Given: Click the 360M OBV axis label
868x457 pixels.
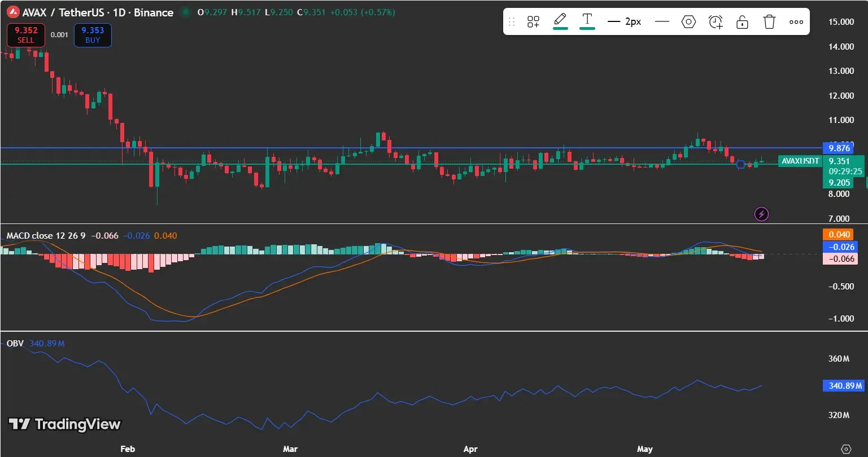Looking at the screenshot, I should tap(839, 359).
